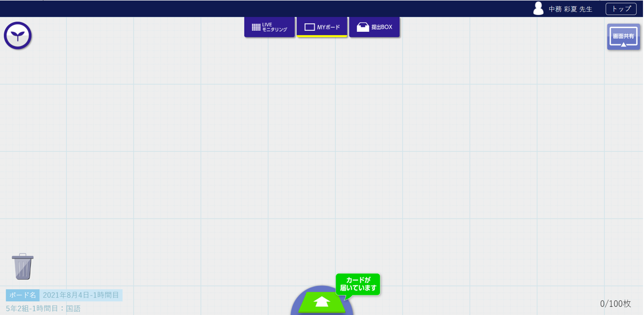
Task: Click the カードが届いています notification bubble
Action: pos(358,284)
